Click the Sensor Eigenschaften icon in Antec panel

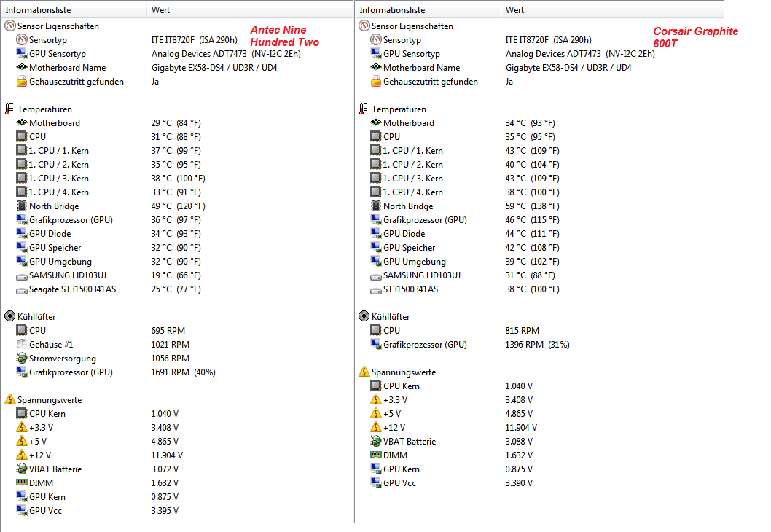click(9, 26)
